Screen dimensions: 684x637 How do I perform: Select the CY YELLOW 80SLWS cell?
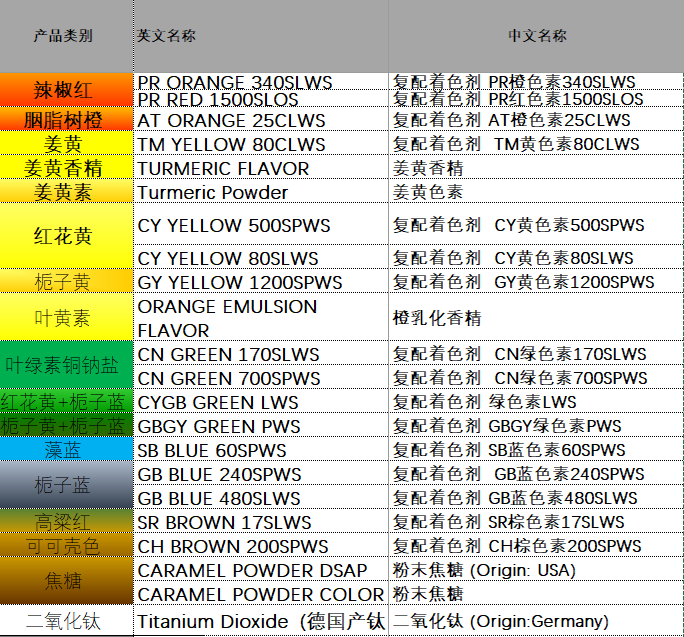coord(261,257)
